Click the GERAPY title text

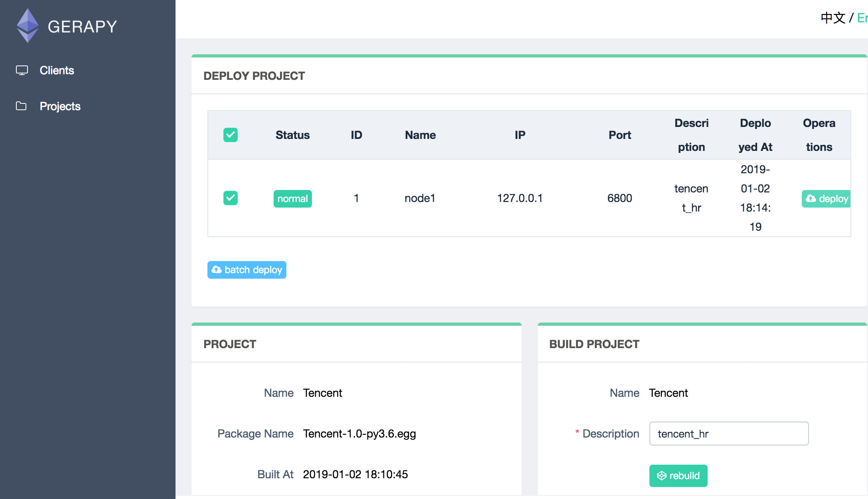(82, 27)
